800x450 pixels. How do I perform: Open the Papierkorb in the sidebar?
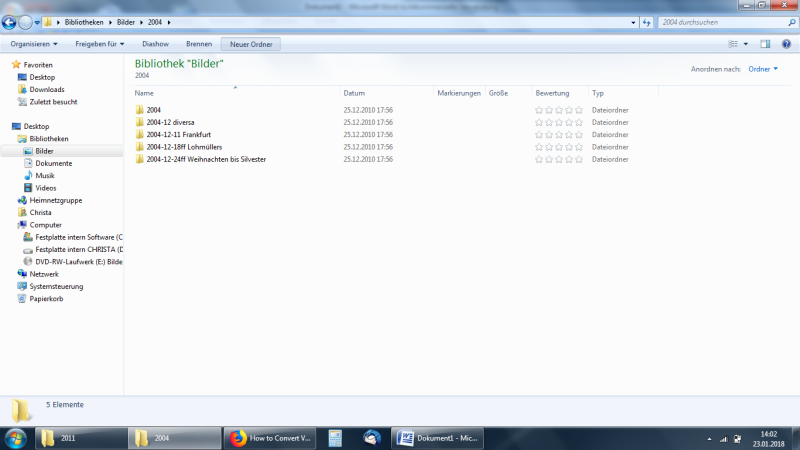coord(46,298)
